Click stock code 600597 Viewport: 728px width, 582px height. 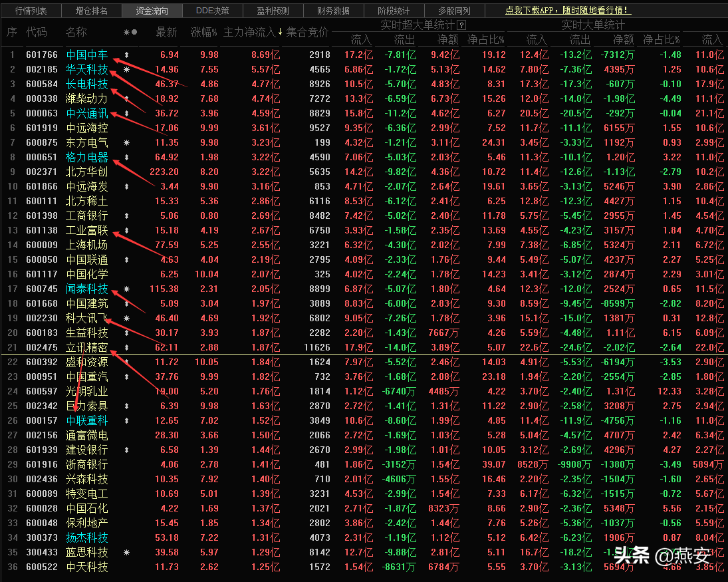click(42, 392)
